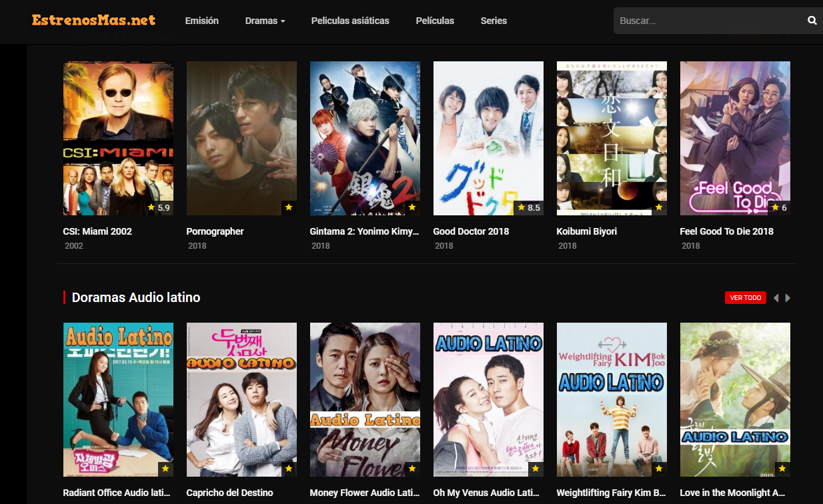
Task: Open the Dramas dropdown menu
Action: point(265,21)
